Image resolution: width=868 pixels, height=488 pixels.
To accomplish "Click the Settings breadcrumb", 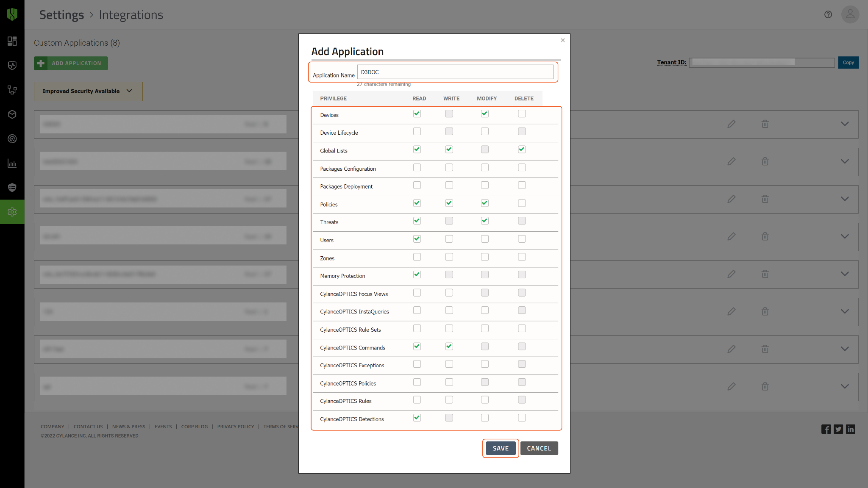I will [x=61, y=15].
